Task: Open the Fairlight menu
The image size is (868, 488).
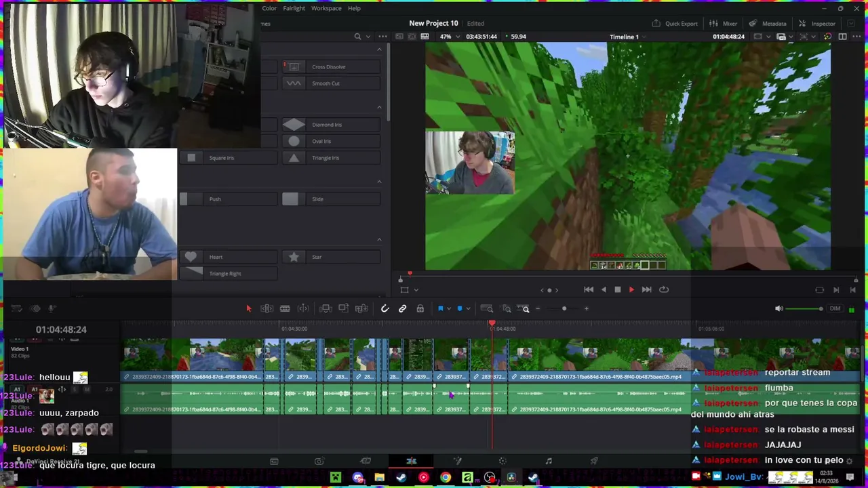Action: 294,8
